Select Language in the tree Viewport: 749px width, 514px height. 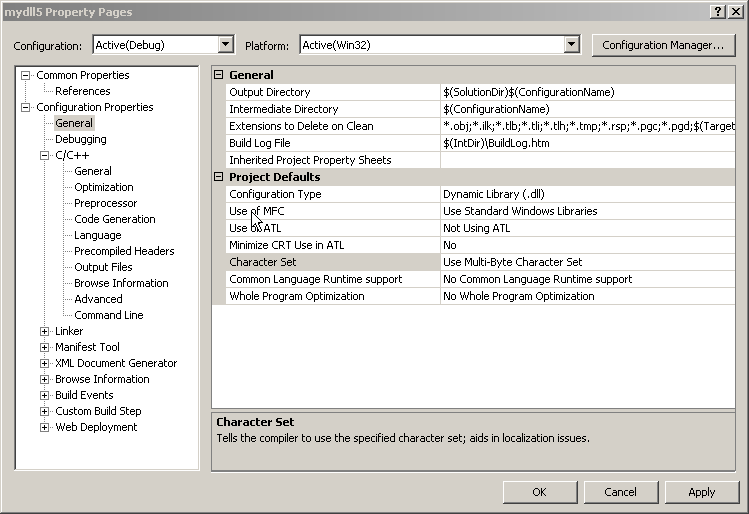[97, 235]
